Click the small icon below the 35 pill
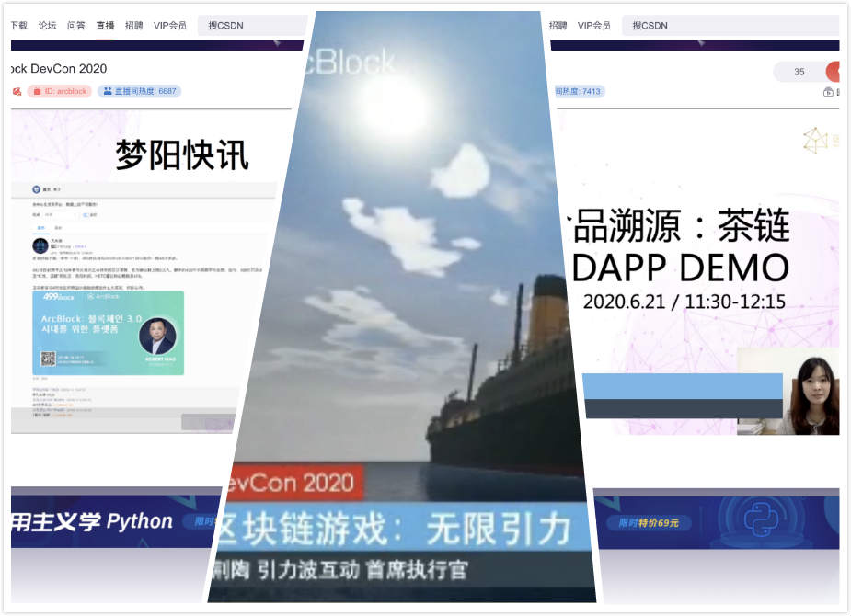851x616 pixels. click(829, 92)
